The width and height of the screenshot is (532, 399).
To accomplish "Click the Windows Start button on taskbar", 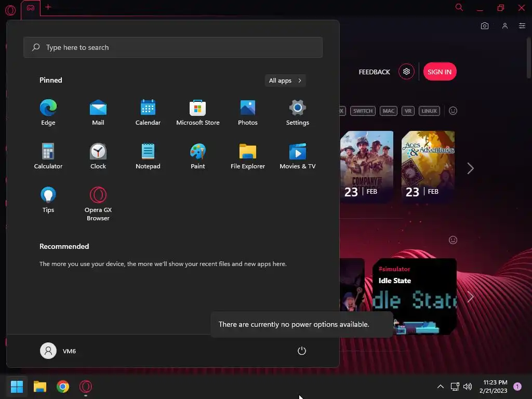I will [17, 387].
